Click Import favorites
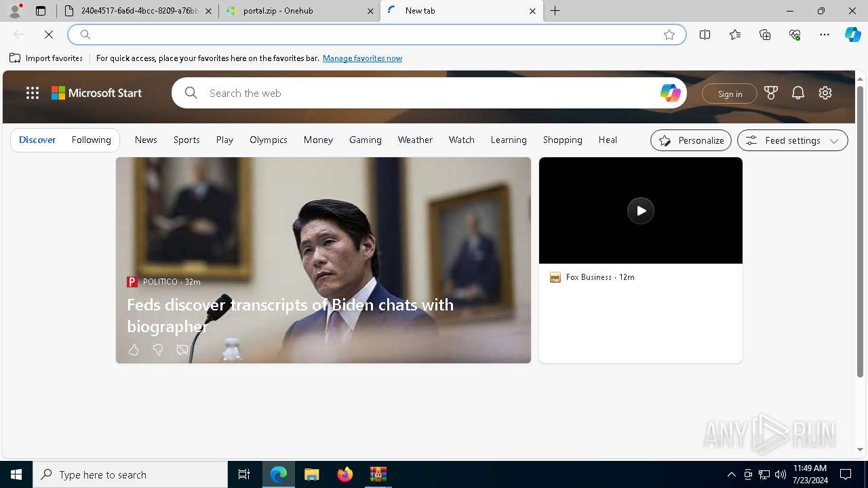Screen dimensions: 868x488 [46, 58]
